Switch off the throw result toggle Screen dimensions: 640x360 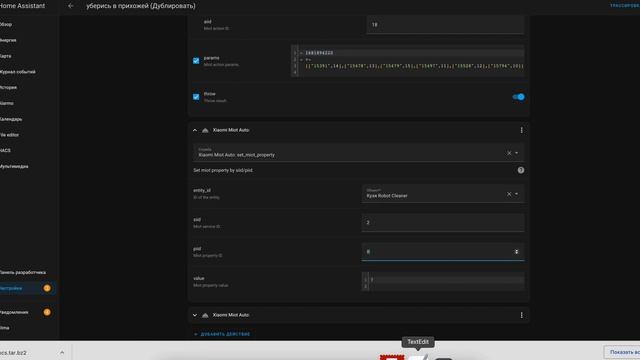[x=518, y=97]
